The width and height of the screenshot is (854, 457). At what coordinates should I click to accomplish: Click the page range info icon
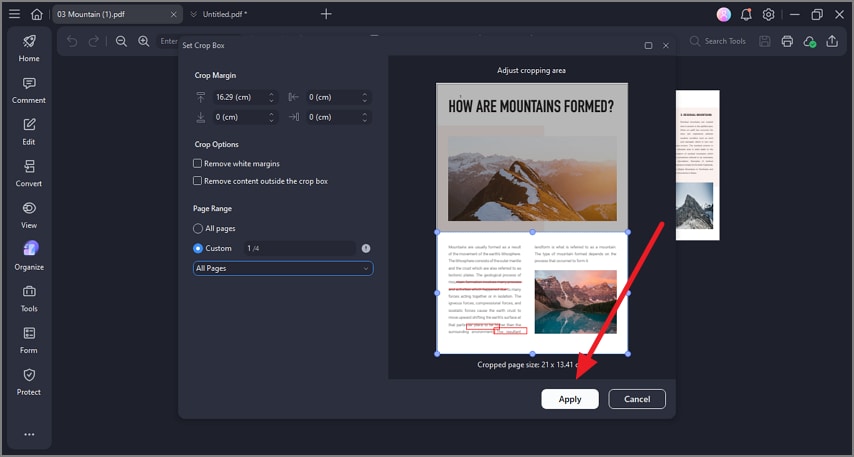point(366,248)
